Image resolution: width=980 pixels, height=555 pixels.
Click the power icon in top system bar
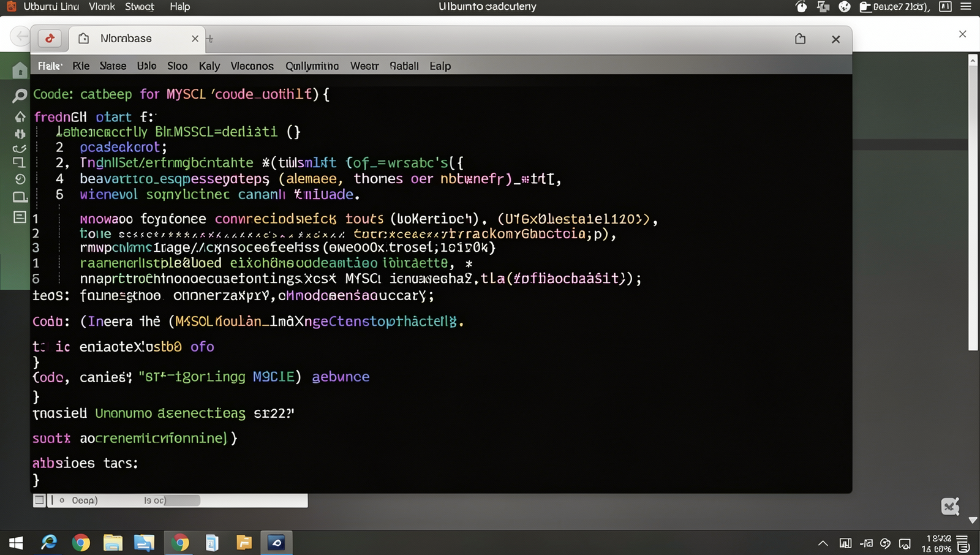pos(801,7)
